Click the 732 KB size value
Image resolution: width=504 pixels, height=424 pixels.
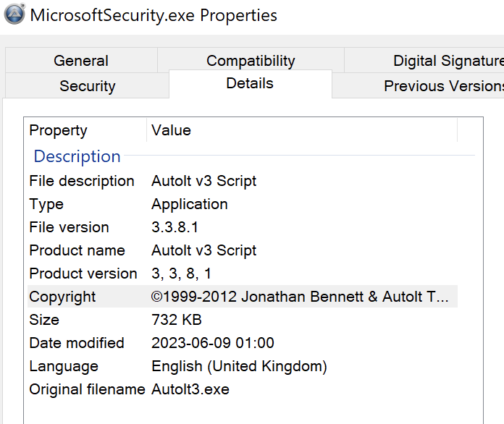[177, 320]
